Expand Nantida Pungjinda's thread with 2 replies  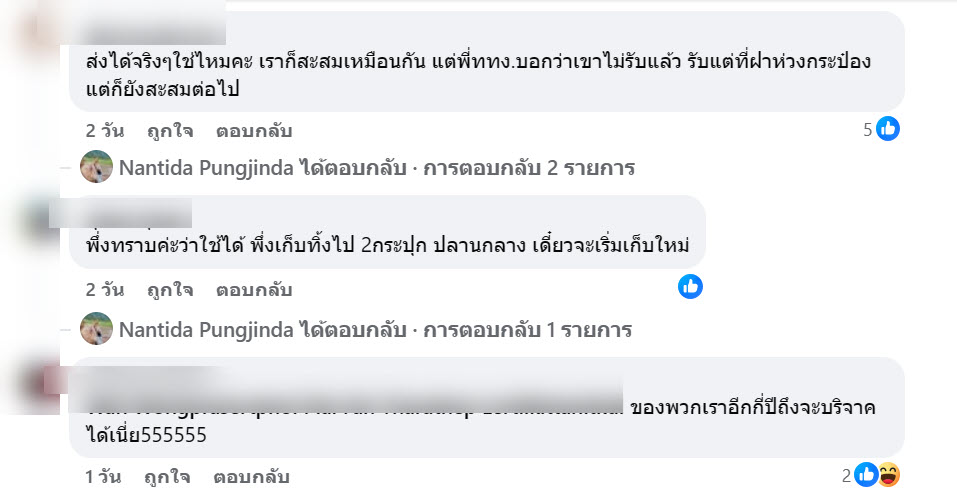376,168
